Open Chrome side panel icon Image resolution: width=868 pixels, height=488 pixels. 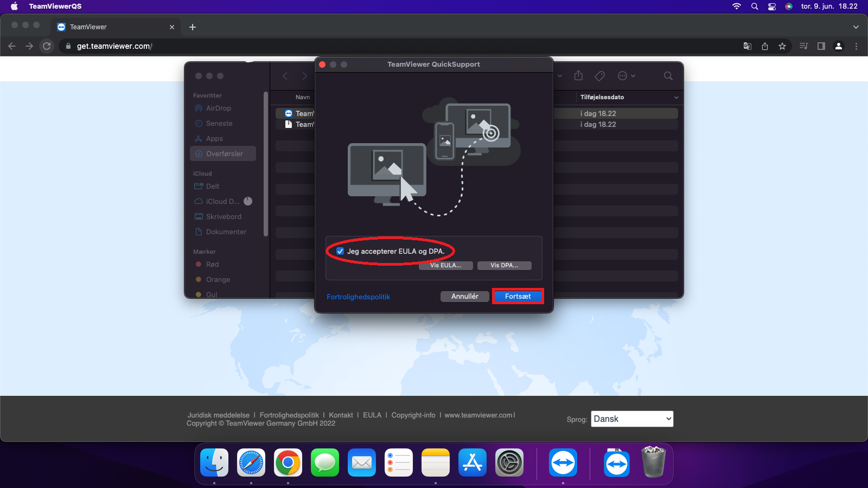[x=821, y=46]
